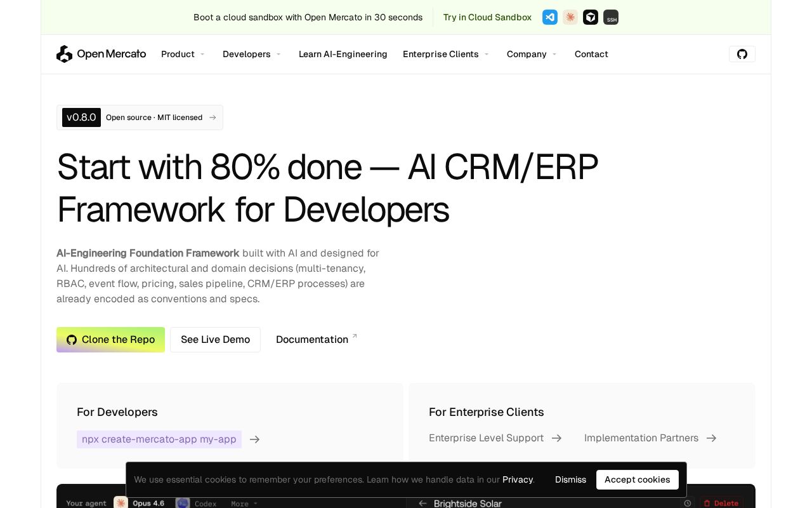Expand the Company menu
The height and width of the screenshot is (508, 812).
[x=532, y=54]
